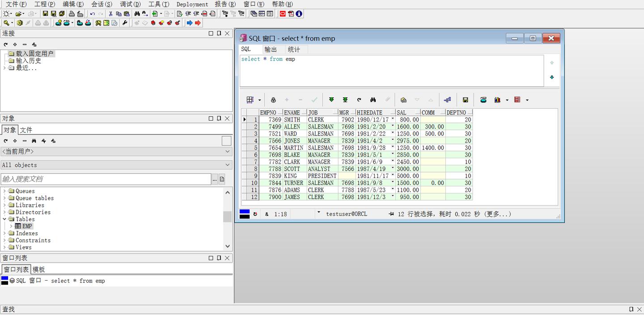Image resolution: width=644 pixels, height=315 pixels.
Task: Collapse the Tables tree node
Action: tap(5, 219)
